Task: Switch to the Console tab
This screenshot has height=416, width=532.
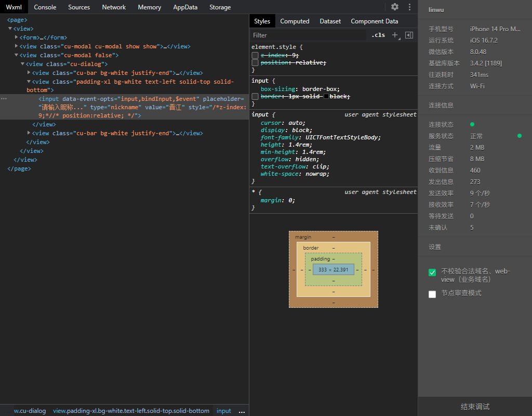Action: point(45,7)
